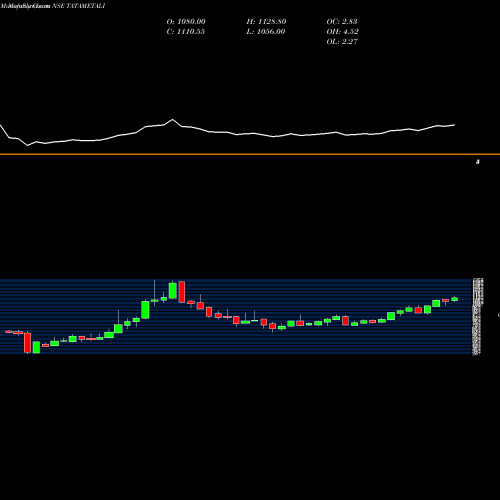Click the peak of the white line chart

tap(172, 119)
